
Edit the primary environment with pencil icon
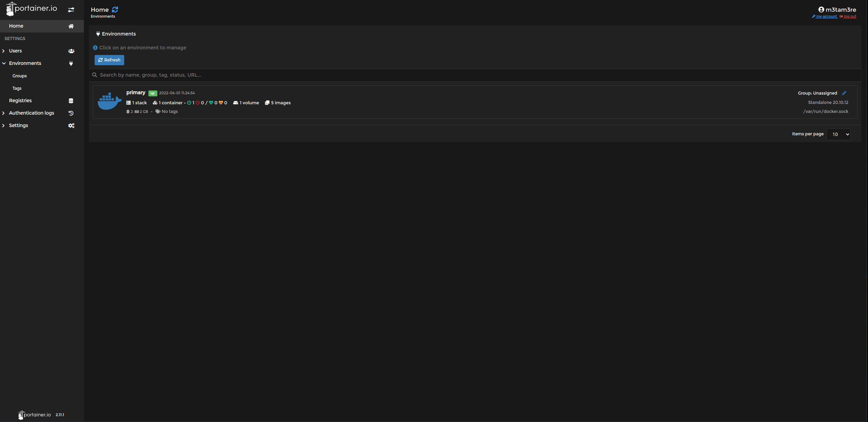click(x=844, y=93)
